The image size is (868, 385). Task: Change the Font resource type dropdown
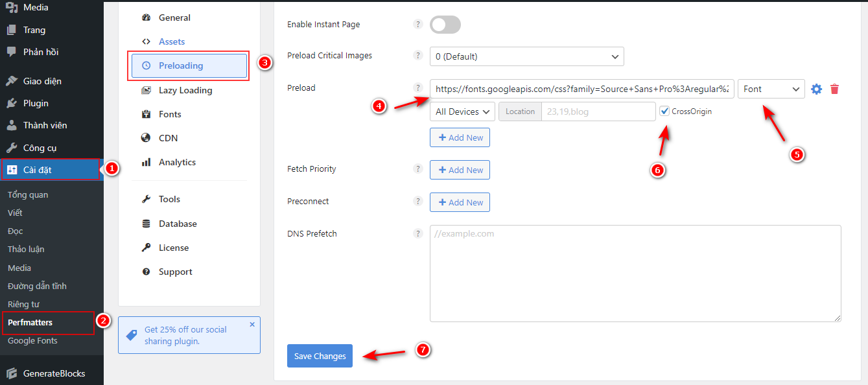coord(771,89)
